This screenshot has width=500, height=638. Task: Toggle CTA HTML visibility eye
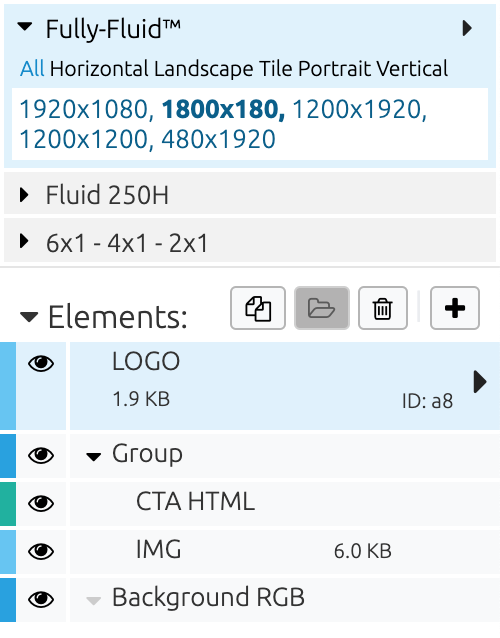pyautogui.click(x=41, y=503)
